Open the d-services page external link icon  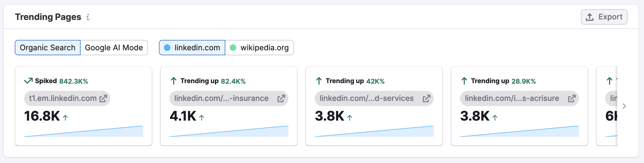[x=426, y=98]
